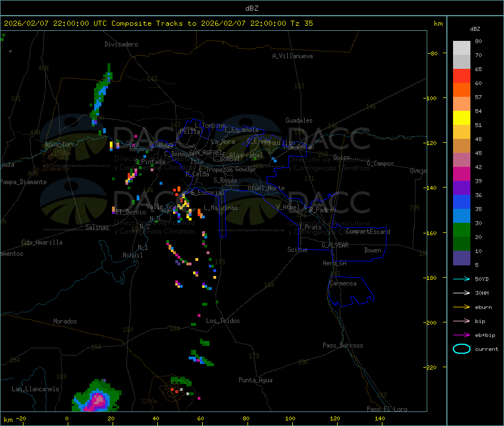Click the Lag.Llancanelo map label
This screenshot has width=504, height=426.
(x=36, y=389)
